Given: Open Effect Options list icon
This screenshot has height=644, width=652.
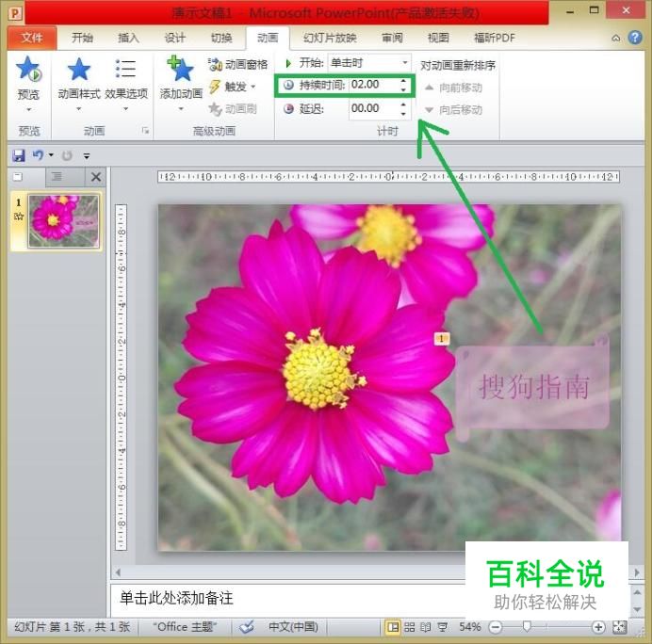Looking at the screenshot, I should pyautogui.click(x=125, y=69).
